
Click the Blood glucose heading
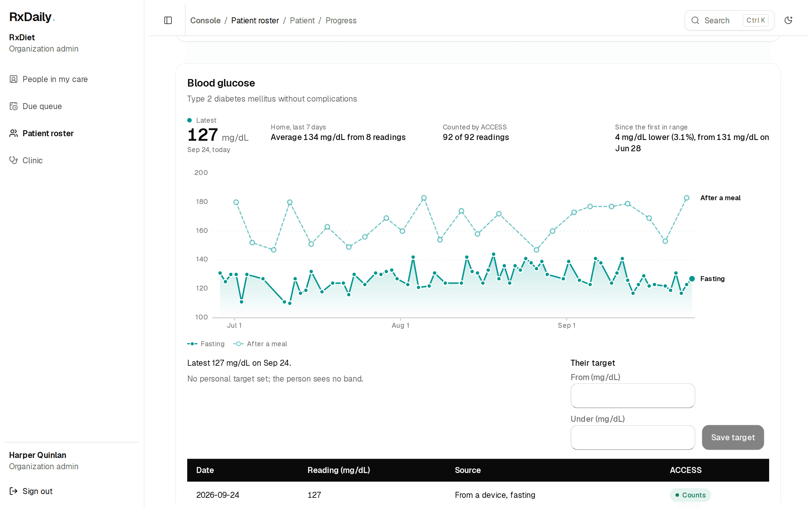tap(221, 83)
